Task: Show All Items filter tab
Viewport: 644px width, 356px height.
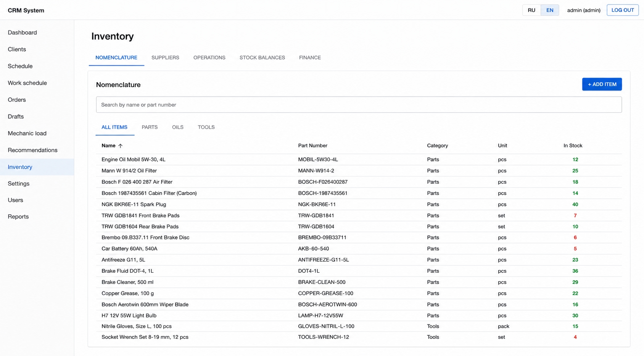Action: click(114, 127)
